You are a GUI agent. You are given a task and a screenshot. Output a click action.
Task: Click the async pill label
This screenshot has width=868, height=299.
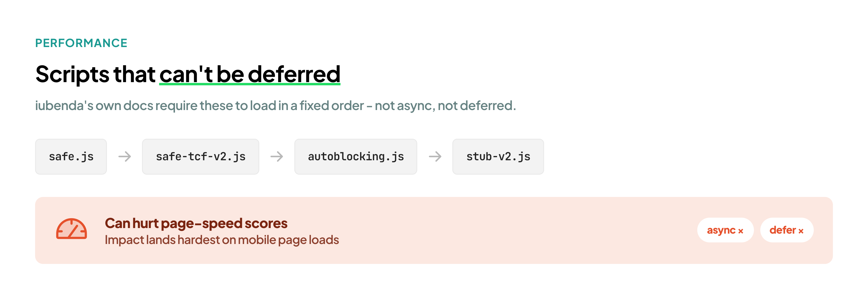[x=721, y=230]
